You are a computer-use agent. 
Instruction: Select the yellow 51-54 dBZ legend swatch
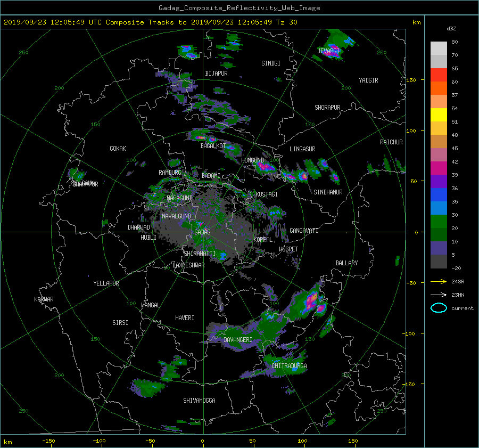coord(439,115)
